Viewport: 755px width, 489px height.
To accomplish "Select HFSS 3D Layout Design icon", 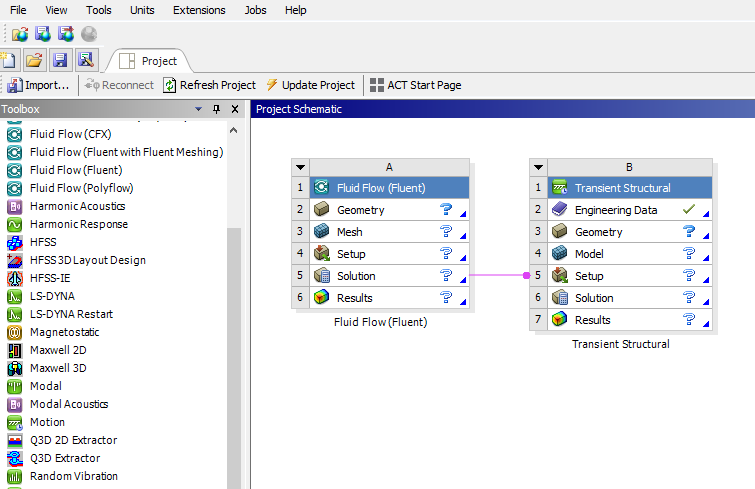I will click(x=14, y=260).
